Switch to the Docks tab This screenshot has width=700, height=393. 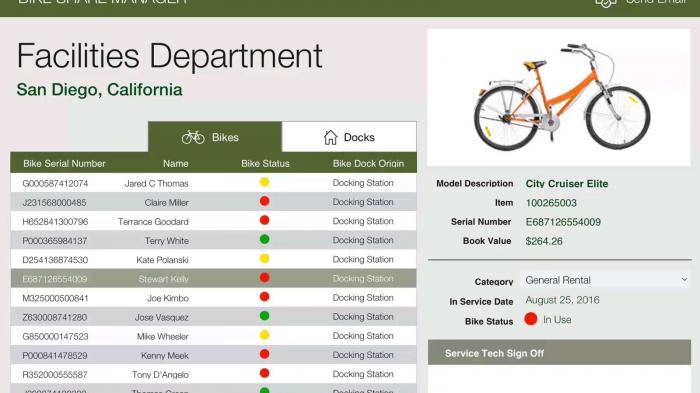coord(349,137)
